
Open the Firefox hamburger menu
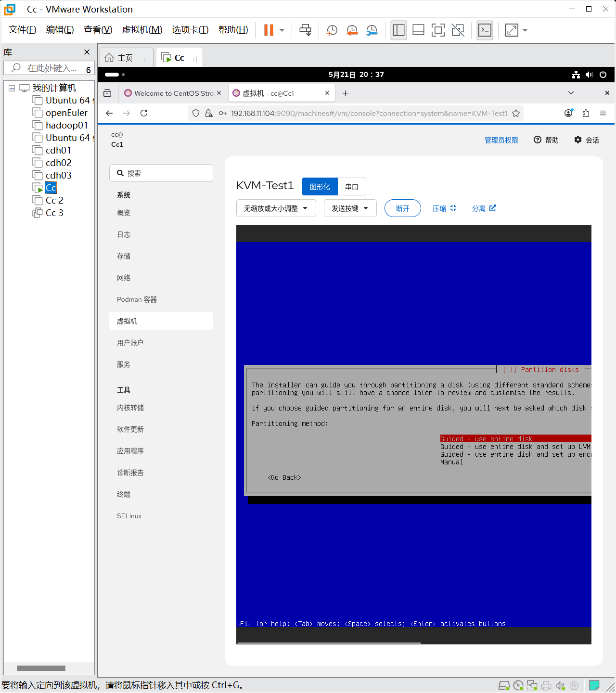click(603, 113)
